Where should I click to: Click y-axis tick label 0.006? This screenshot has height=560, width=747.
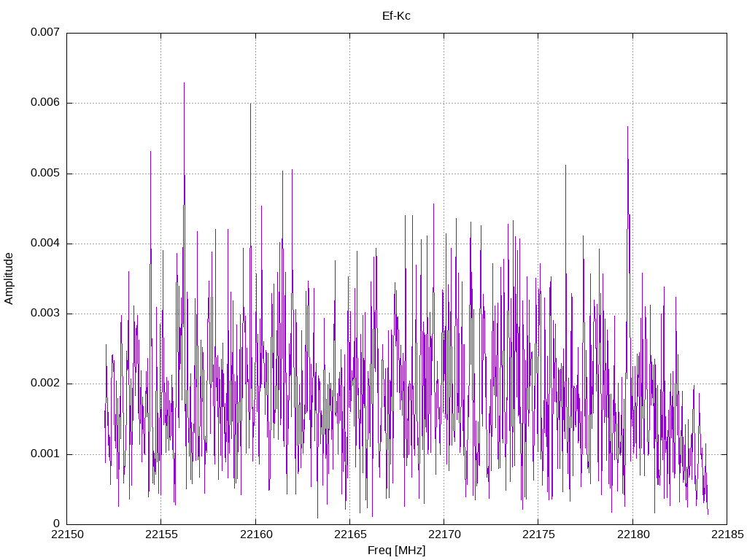(x=45, y=102)
